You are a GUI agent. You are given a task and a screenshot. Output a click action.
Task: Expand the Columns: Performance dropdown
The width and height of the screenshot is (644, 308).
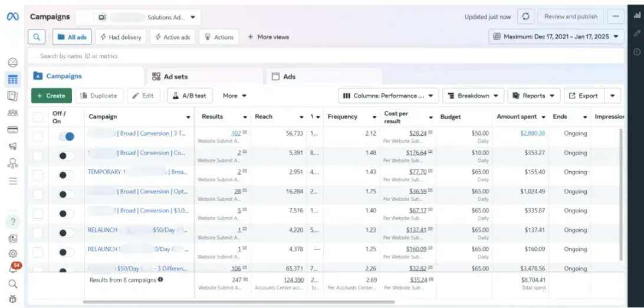(x=388, y=96)
